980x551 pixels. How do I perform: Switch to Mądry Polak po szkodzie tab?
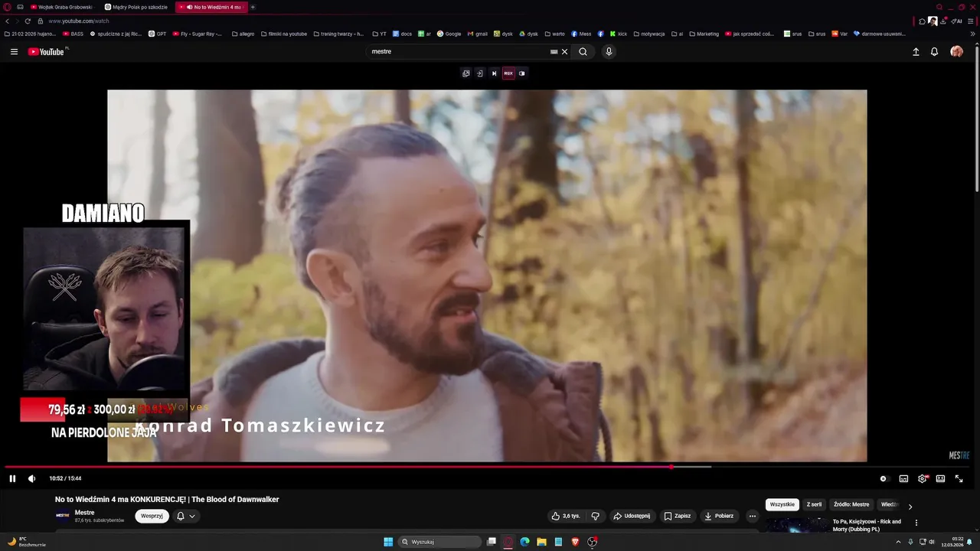coord(136,7)
